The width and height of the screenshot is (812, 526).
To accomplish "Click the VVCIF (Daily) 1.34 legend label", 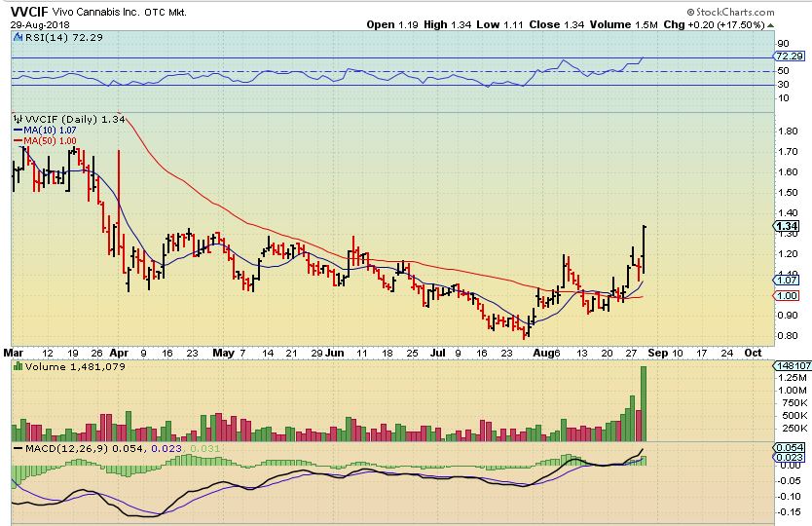I will tap(75, 119).
